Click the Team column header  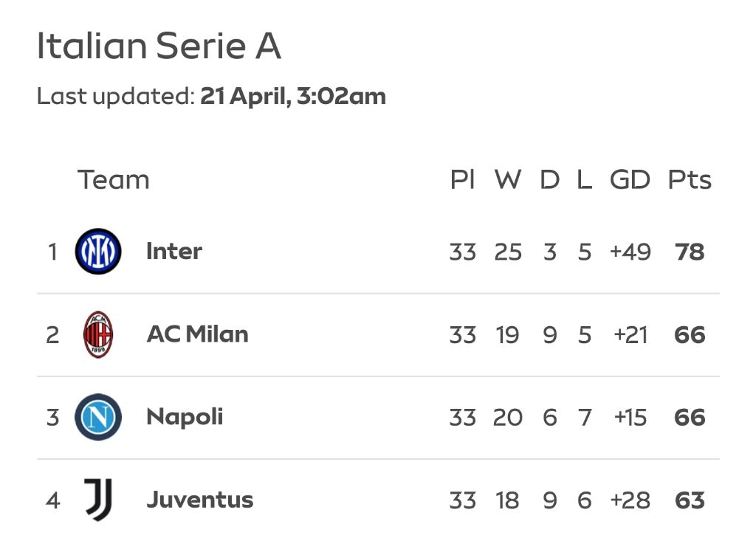[113, 180]
